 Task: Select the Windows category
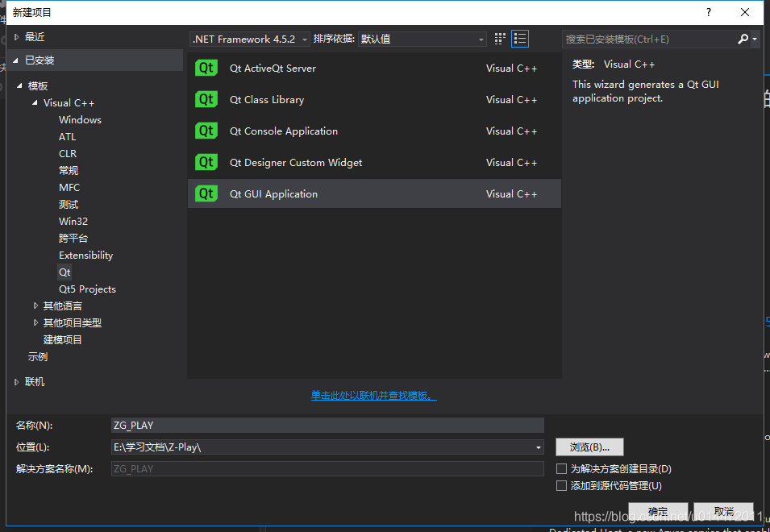click(x=80, y=120)
